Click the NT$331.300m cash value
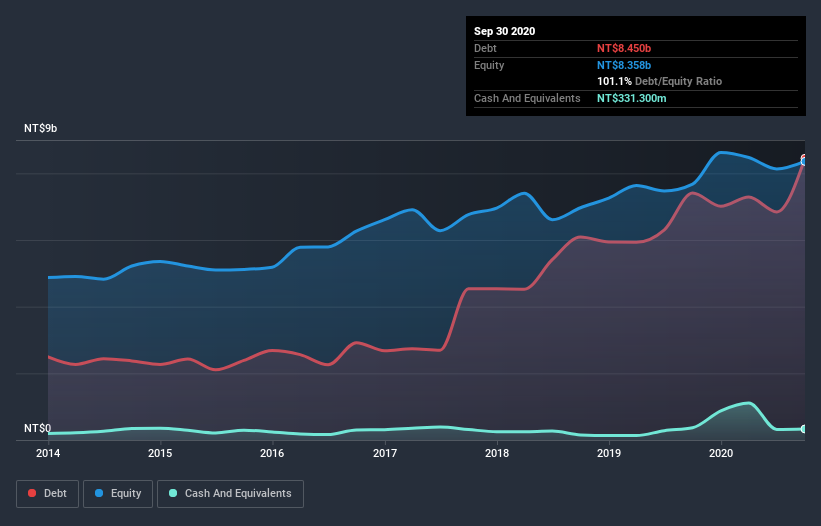Screen dimensions: 821x526 tap(632, 98)
